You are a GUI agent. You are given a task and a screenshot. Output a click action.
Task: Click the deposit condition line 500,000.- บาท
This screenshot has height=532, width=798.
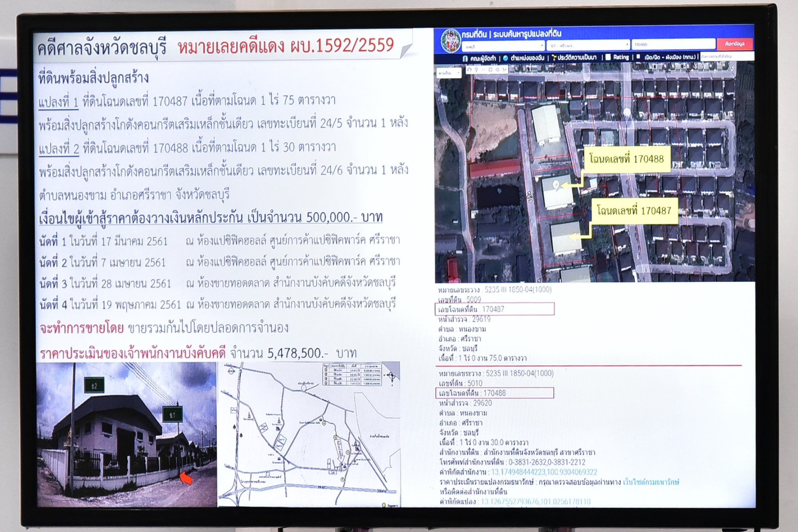point(211,217)
